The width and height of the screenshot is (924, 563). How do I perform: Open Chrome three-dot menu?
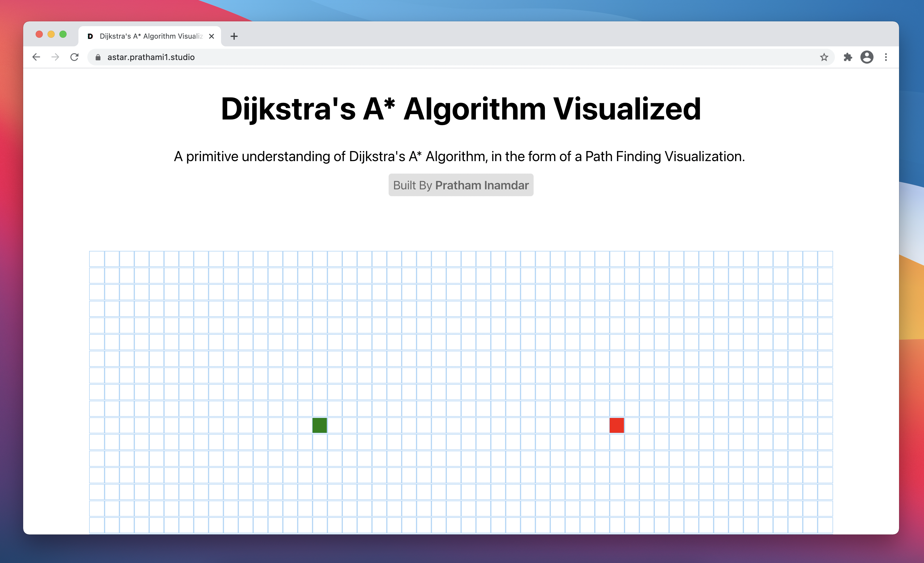pyautogui.click(x=886, y=57)
